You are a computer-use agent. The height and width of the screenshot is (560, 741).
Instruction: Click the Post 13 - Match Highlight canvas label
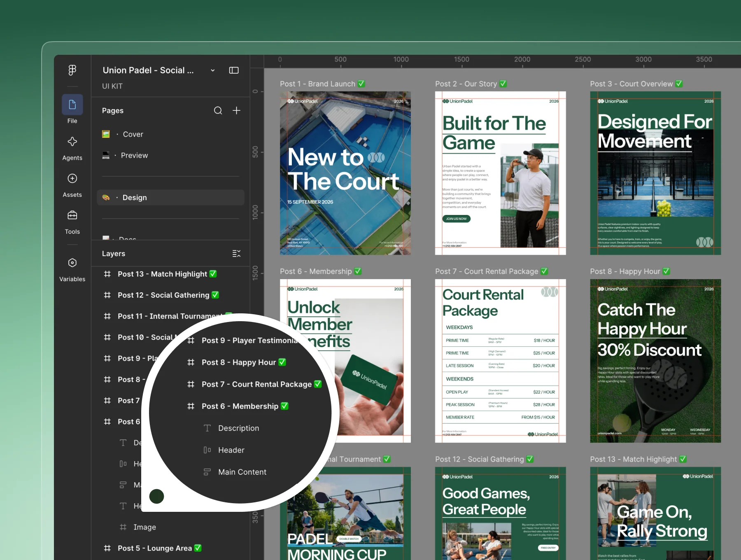pyautogui.click(x=638, y=459)
